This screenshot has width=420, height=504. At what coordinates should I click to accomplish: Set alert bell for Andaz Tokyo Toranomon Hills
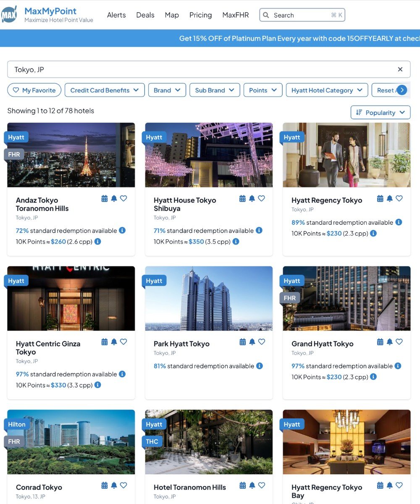click(114, 199)
